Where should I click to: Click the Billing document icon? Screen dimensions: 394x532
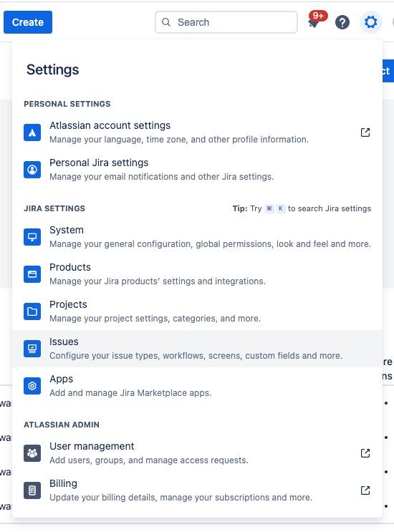(x=32, y=490)
